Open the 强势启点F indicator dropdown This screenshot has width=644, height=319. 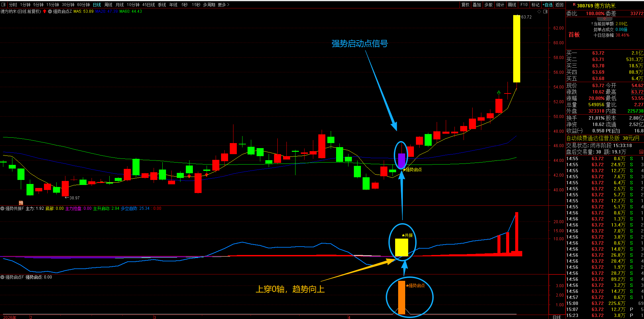pyautogui.click(x=2, y=277)
